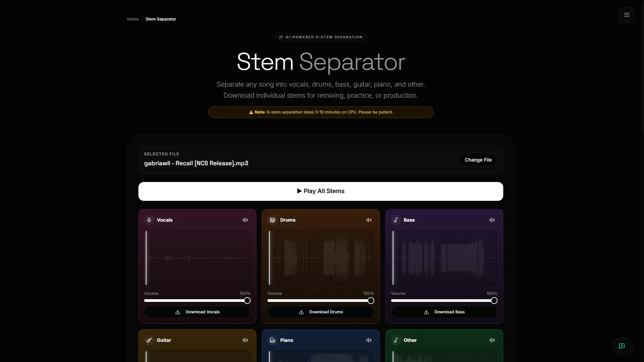Adjust the Vocals volume slider
Screen dimensions: 644x362
tap(197, 301)
